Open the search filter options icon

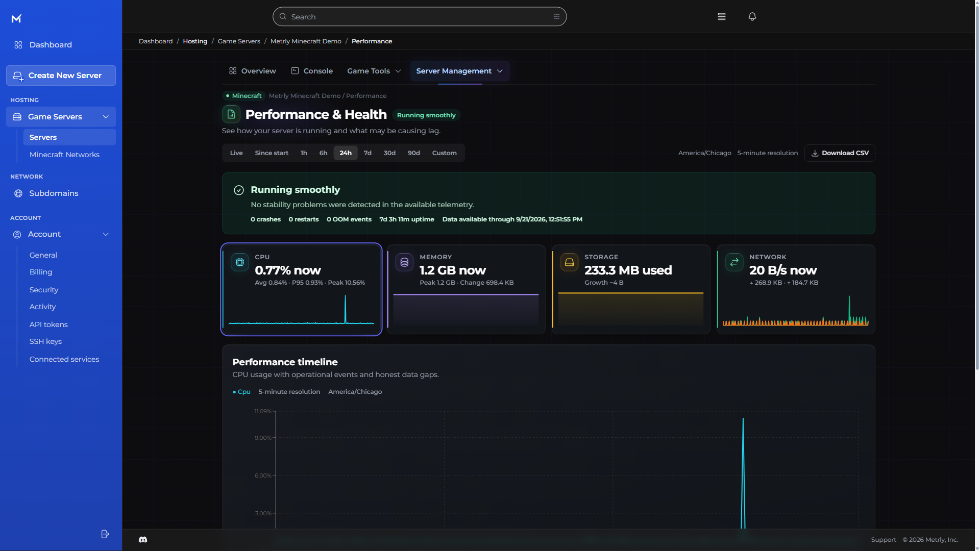(x=556, y=17)
